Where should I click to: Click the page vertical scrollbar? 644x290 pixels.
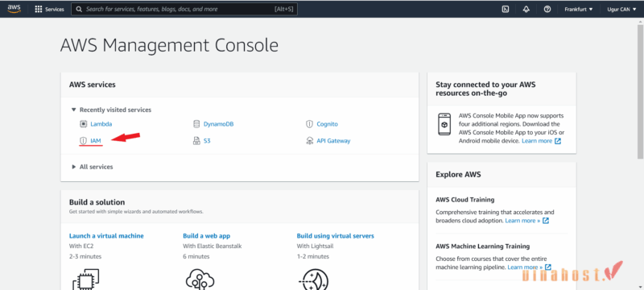(x=640, y=90)
